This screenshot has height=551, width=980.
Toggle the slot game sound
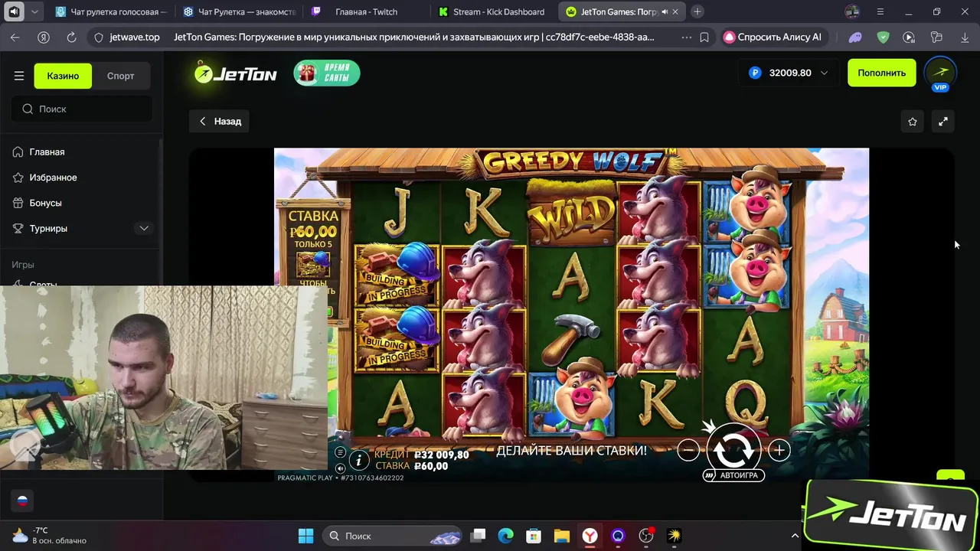click(x=340, y=468)
